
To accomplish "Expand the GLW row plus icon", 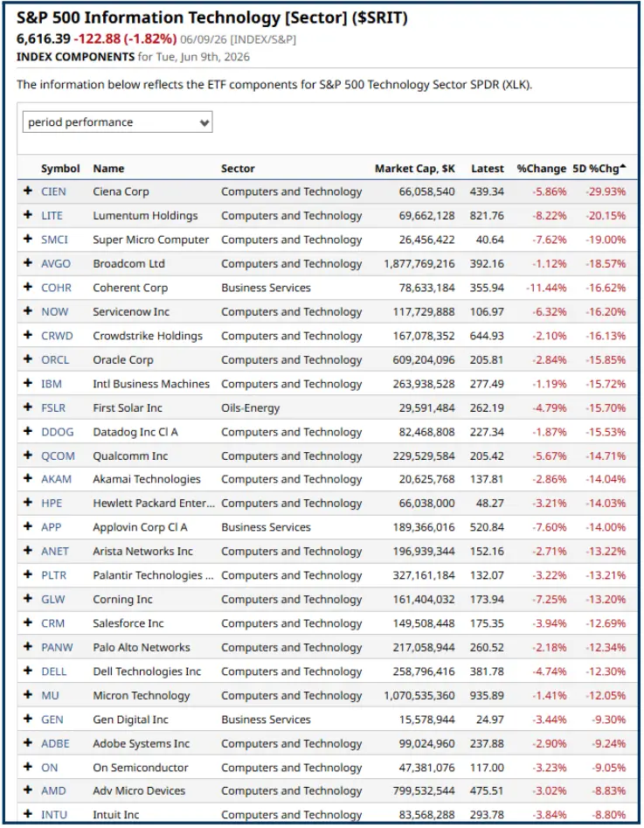I will pos(28,598).
